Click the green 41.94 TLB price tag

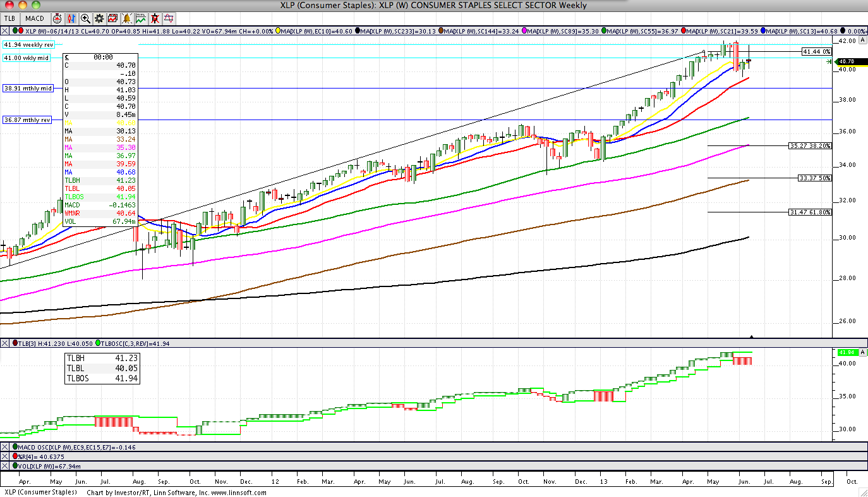point(848,352)
